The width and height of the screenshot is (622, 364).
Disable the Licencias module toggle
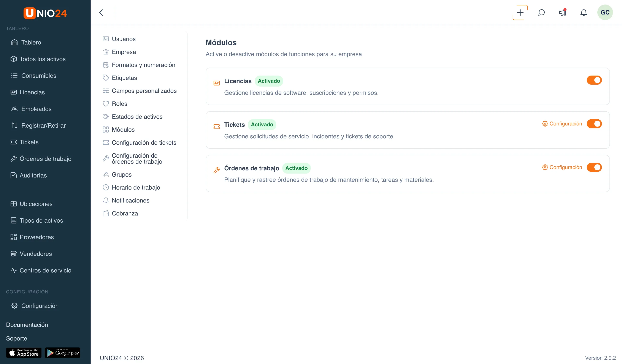point(594,80)
